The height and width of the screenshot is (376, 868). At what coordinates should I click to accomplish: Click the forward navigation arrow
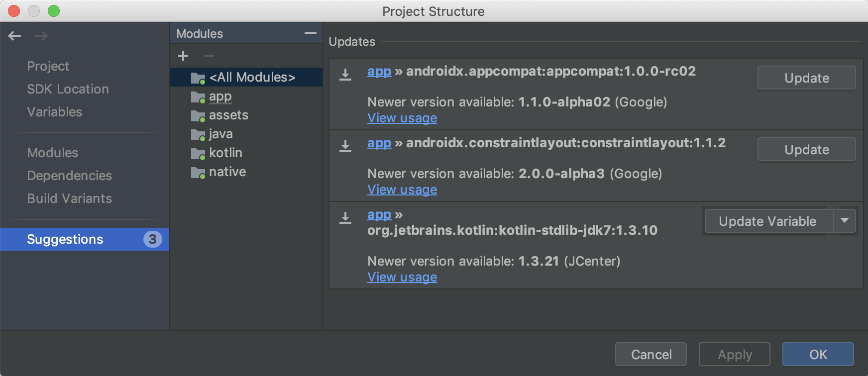(x=41, y=36)
